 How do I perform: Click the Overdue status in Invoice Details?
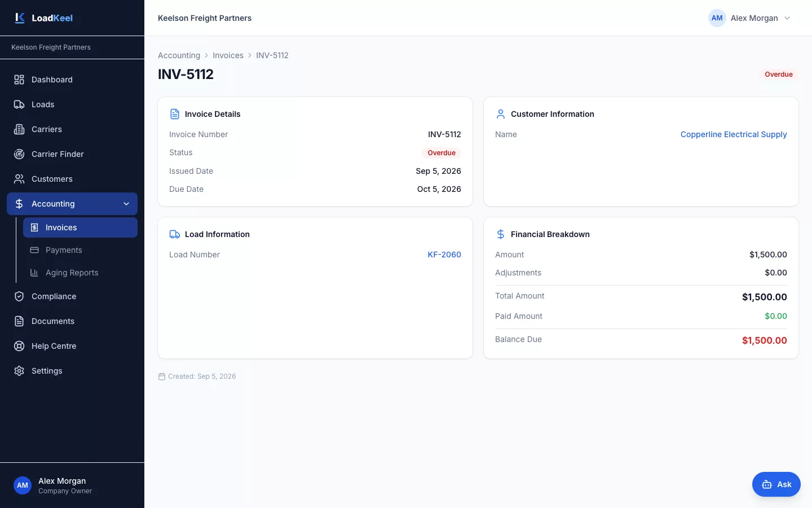(x=442, y=153)
